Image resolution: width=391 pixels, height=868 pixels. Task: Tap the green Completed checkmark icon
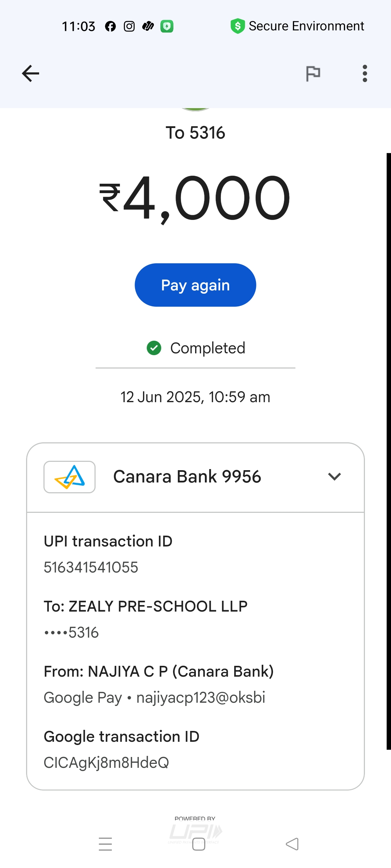click(x=154, y=348)
